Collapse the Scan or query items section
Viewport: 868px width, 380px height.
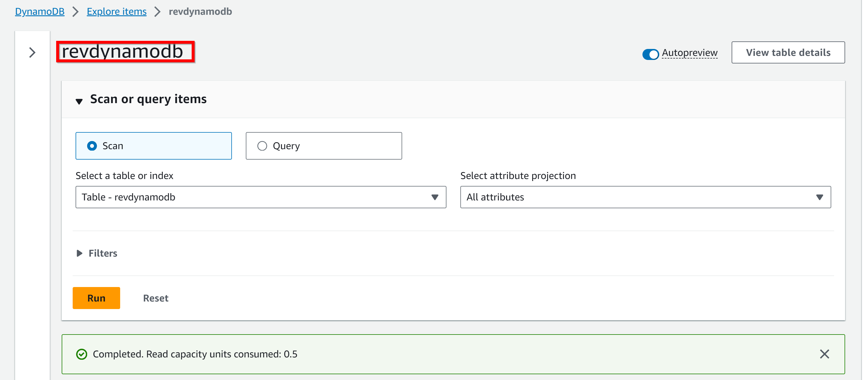coord(79,101)
